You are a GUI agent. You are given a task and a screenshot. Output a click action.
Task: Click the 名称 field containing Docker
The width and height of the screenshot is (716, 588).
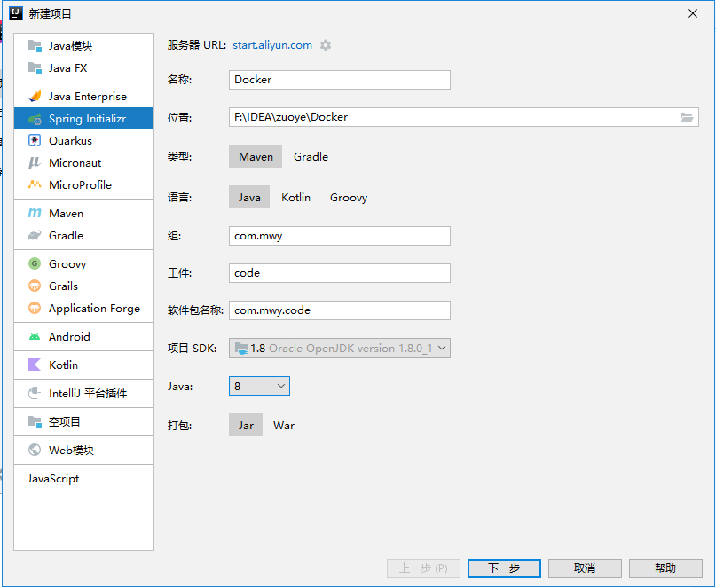coord(340,80)
